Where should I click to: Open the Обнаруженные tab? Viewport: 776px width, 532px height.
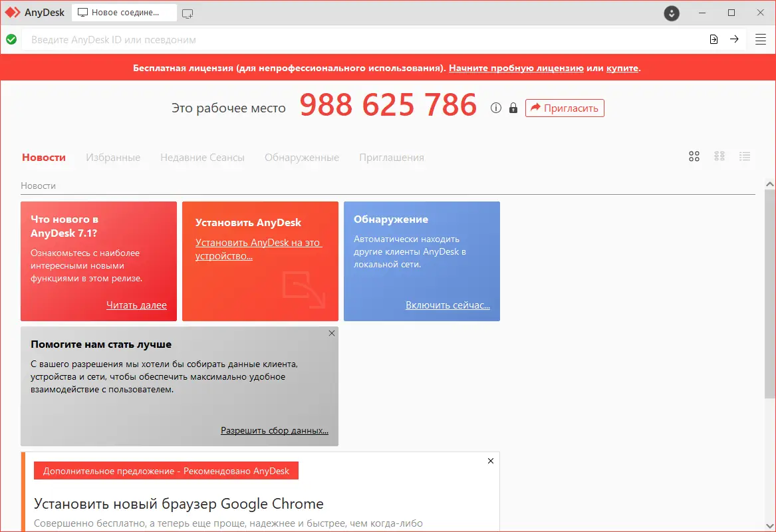(302, 158)
